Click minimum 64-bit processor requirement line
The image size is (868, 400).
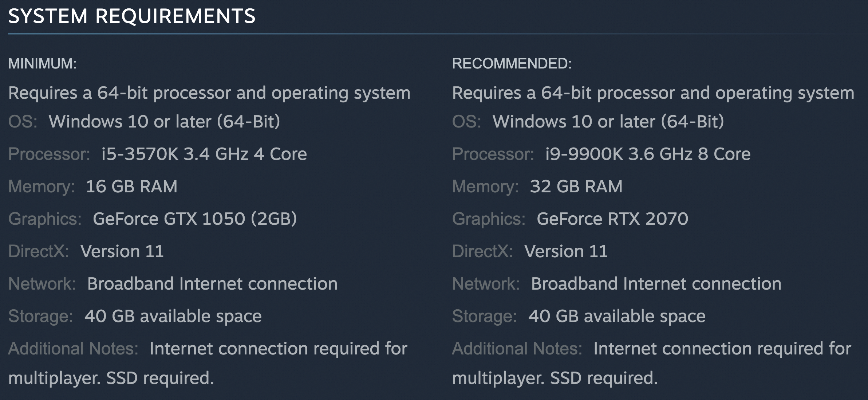click(209, 93)
